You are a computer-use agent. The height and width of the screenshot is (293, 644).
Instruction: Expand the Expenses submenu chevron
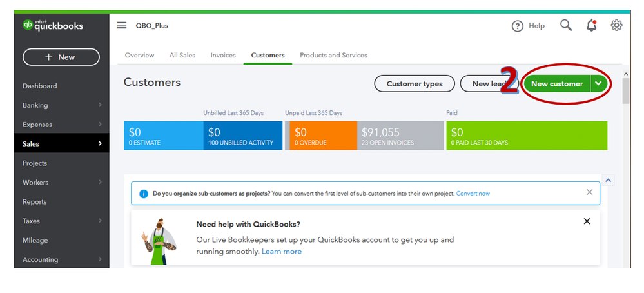click(100, 125)
